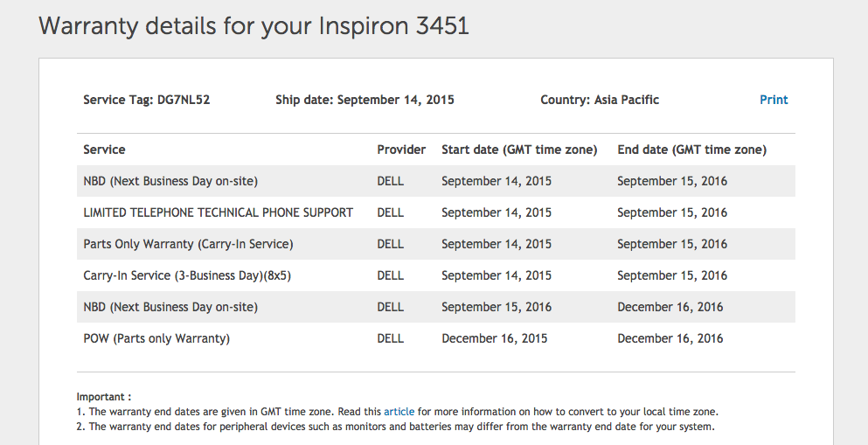Click the Service column header
Viewport: 868px width, 445px height.
[104, 149]
